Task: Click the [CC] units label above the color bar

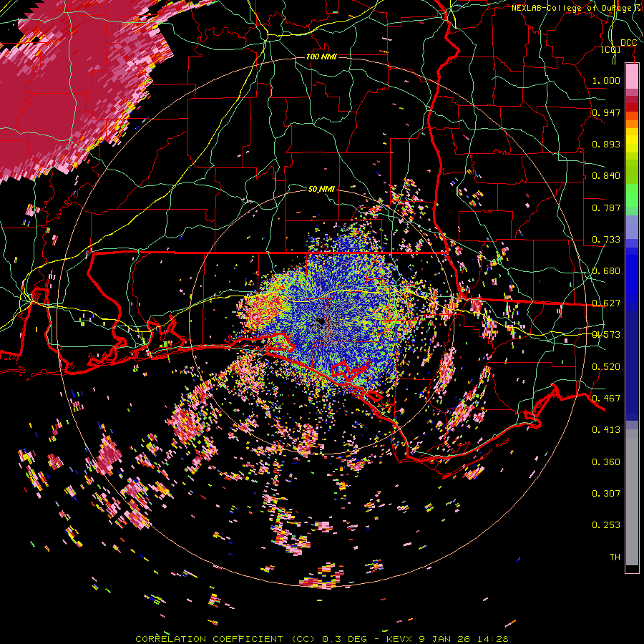Action: [x=611, y=50]
